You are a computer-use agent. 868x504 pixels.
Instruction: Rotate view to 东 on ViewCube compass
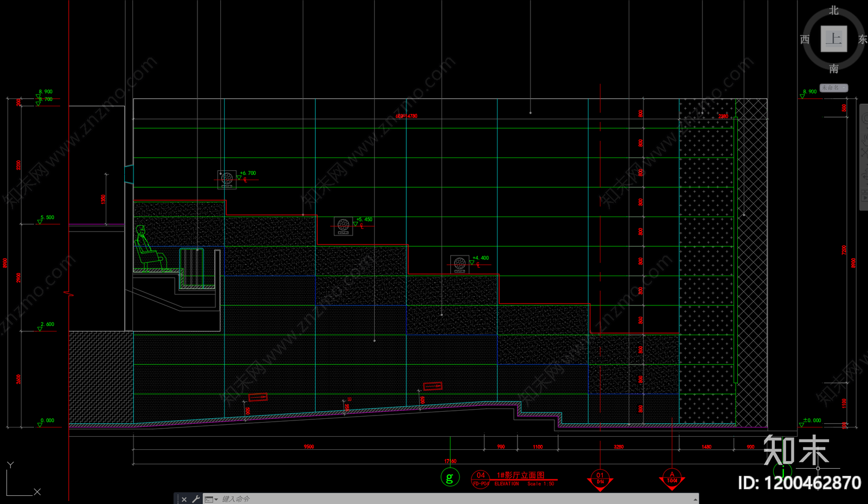(863, 39)
